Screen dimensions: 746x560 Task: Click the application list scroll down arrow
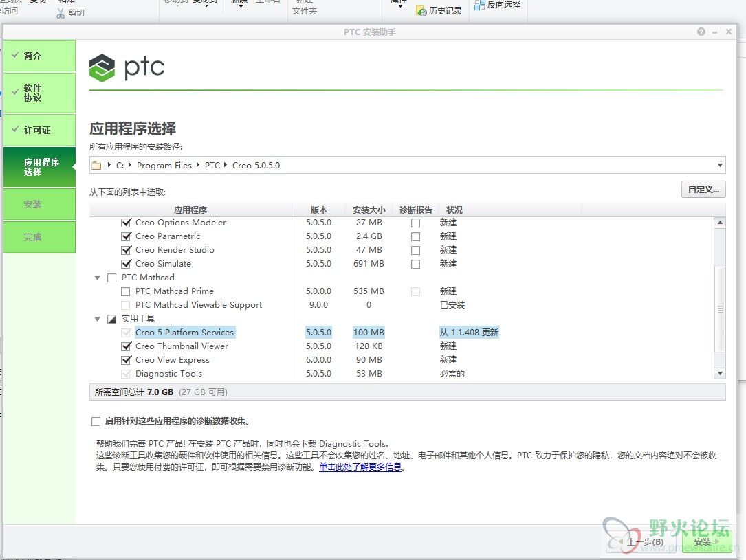coord(721,374)
